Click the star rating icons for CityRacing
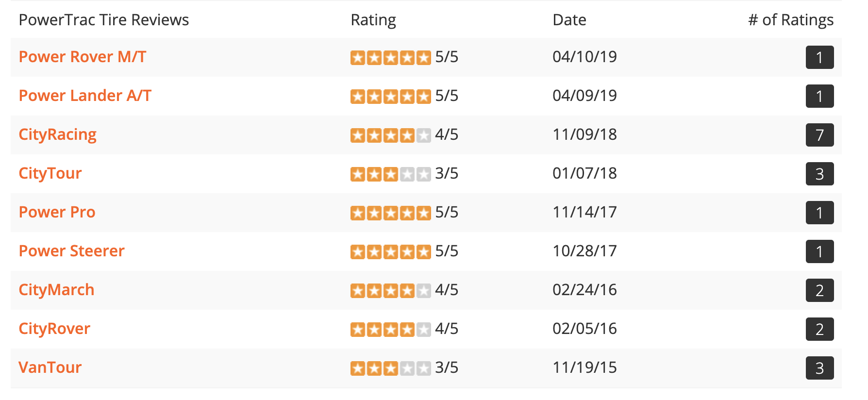The height and width of the screenshot is (400, 868). pyautogui.click(x=391, y=135)
